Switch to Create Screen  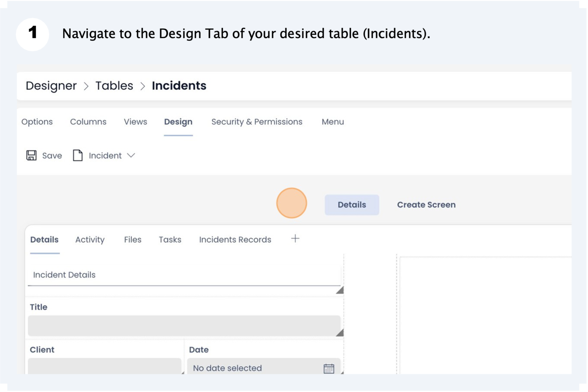426,205
